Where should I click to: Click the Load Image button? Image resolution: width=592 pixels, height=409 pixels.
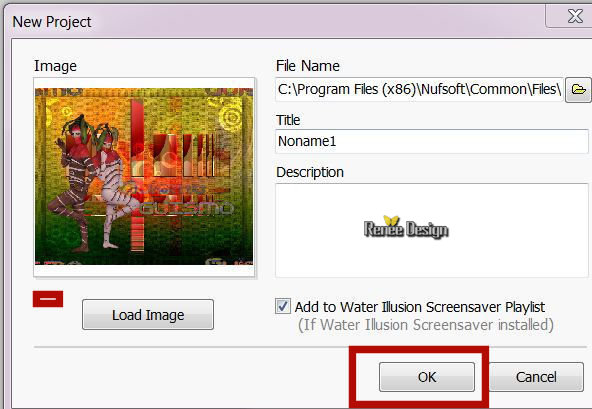coord(148,315)
